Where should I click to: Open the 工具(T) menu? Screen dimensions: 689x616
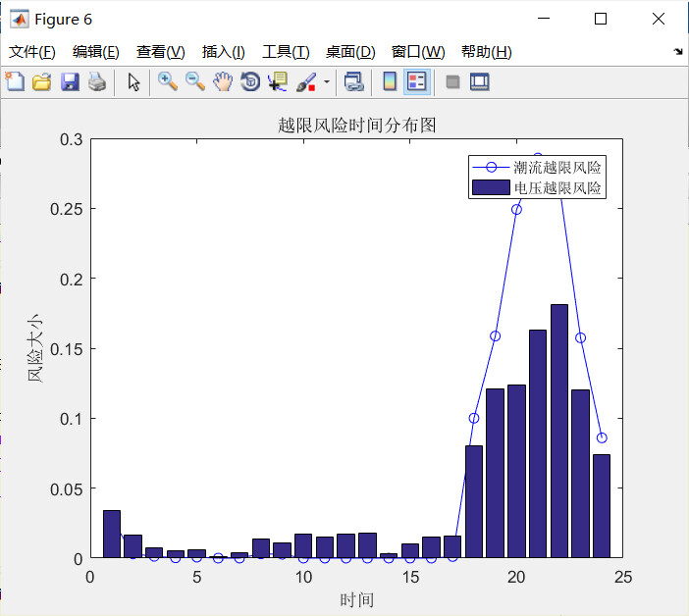tap(286, 52)
